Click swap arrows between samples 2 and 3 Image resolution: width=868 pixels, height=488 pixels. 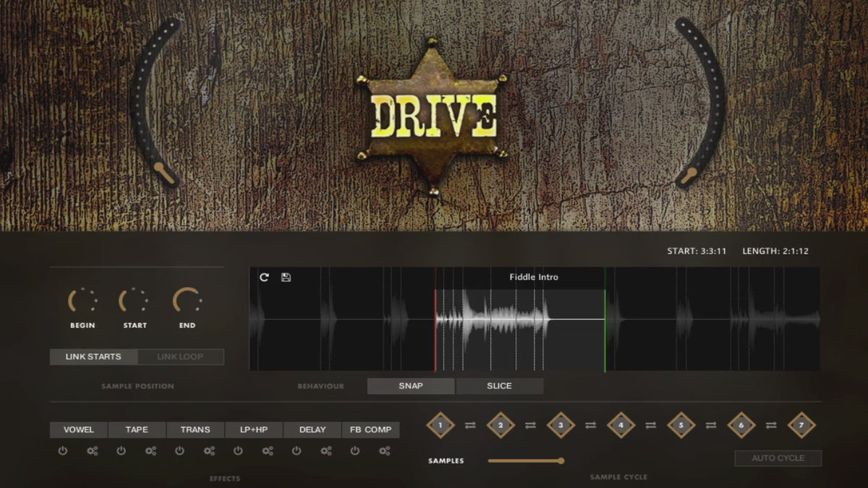tap(530, 425)
